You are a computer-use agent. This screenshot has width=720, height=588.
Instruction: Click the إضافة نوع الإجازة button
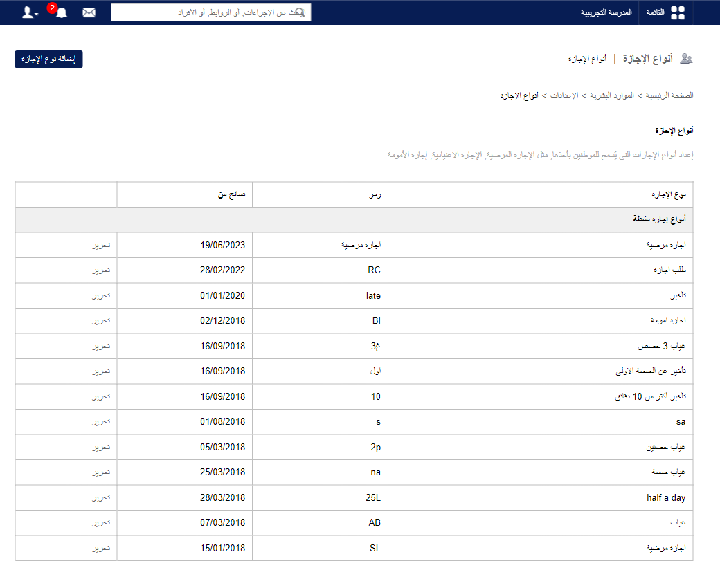coord(48,59)
